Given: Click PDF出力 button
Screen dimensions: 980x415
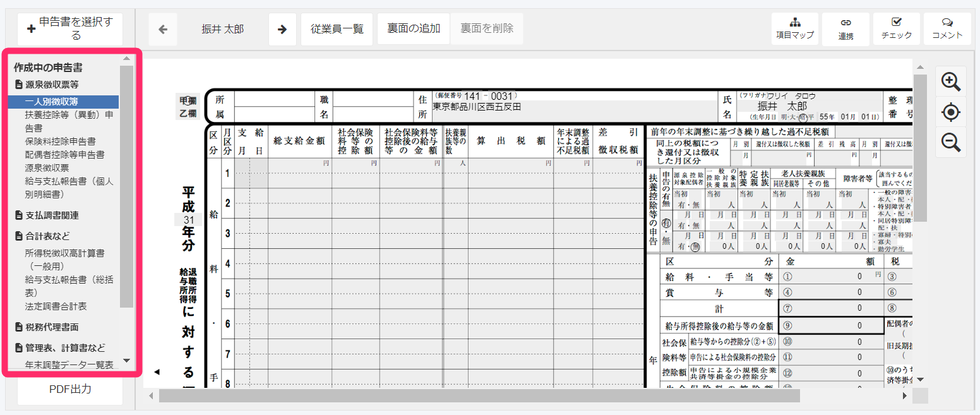Looking at the screenshot, I should 70,389.
